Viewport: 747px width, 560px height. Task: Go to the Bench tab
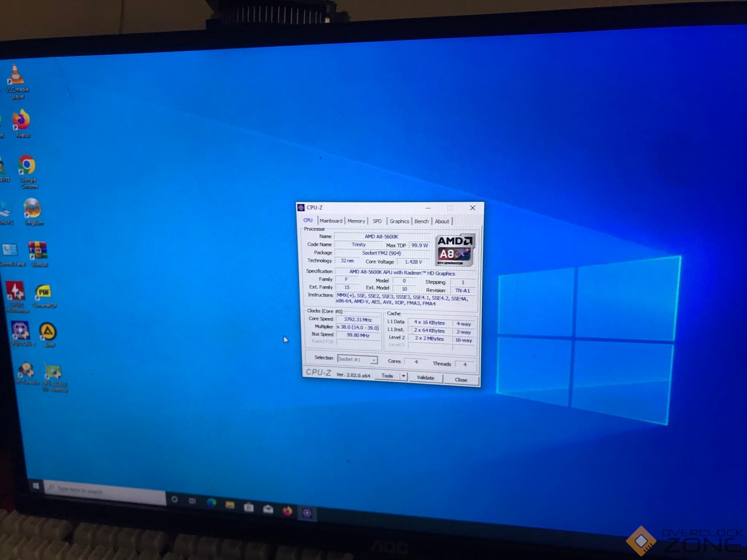(x=421, y=221)
